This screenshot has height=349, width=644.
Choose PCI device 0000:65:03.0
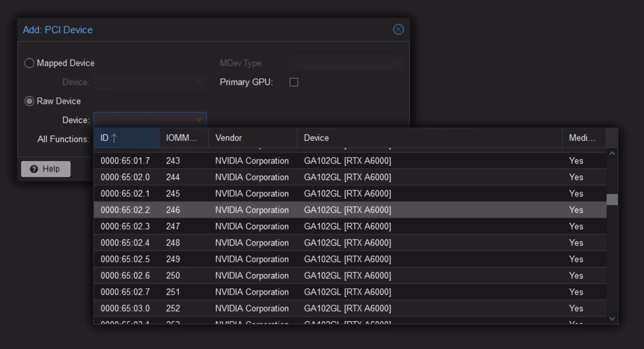[x=125, y=309]
